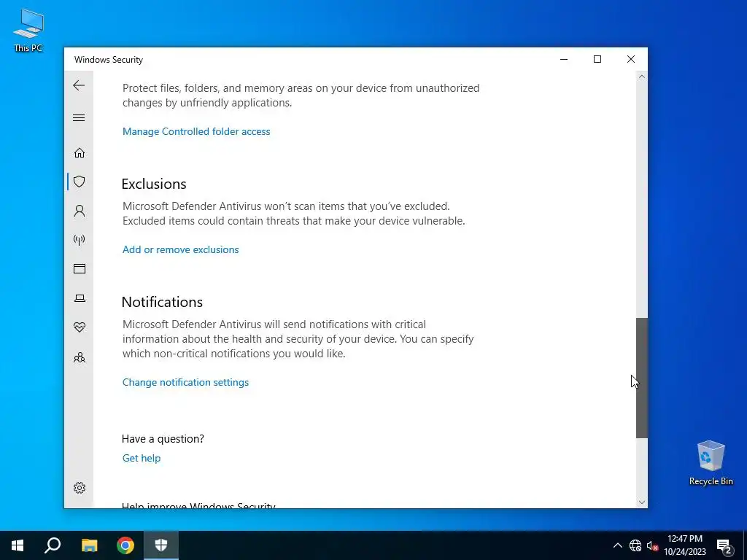Open taskbar Search magnifier
This screenshot has width=747, height=560.
pyautogui.click(x=53, y=545)
